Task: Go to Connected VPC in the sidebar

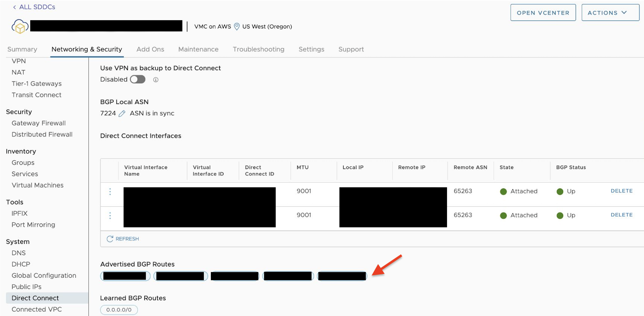Action: point(36,309)
